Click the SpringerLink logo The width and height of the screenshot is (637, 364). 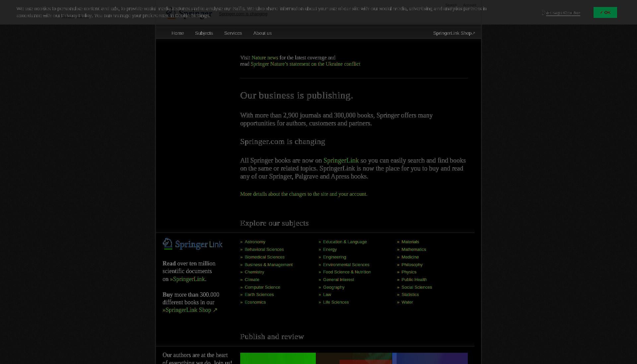[x=192, y=244]
